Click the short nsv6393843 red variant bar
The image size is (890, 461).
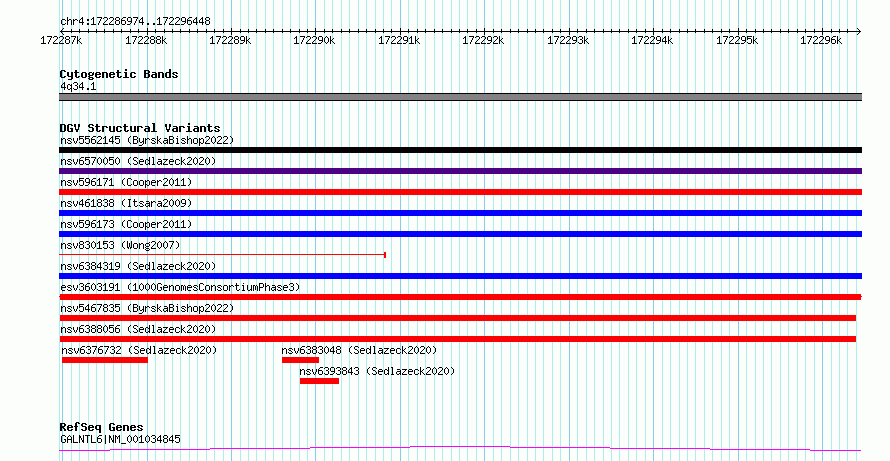[320, 381]
